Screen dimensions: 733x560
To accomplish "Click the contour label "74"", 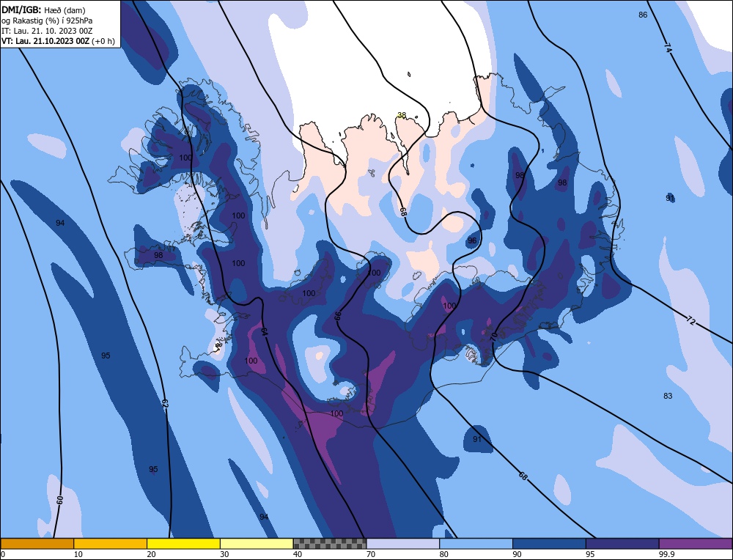I will click(668, 48).
